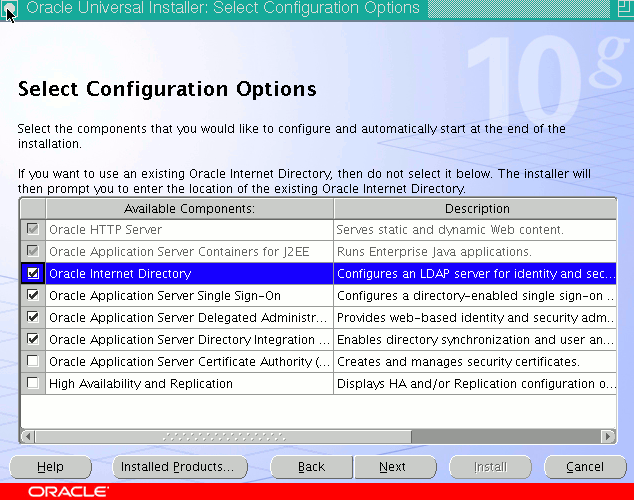Click the window maximize icon in title bar
Viewport: 634px width, 500px height.
(625, 8)
